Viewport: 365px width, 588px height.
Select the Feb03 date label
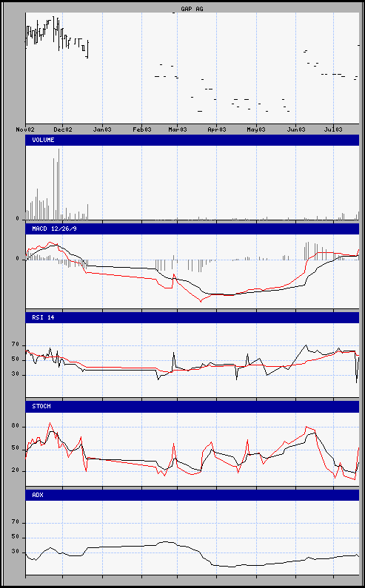[142, 129]
